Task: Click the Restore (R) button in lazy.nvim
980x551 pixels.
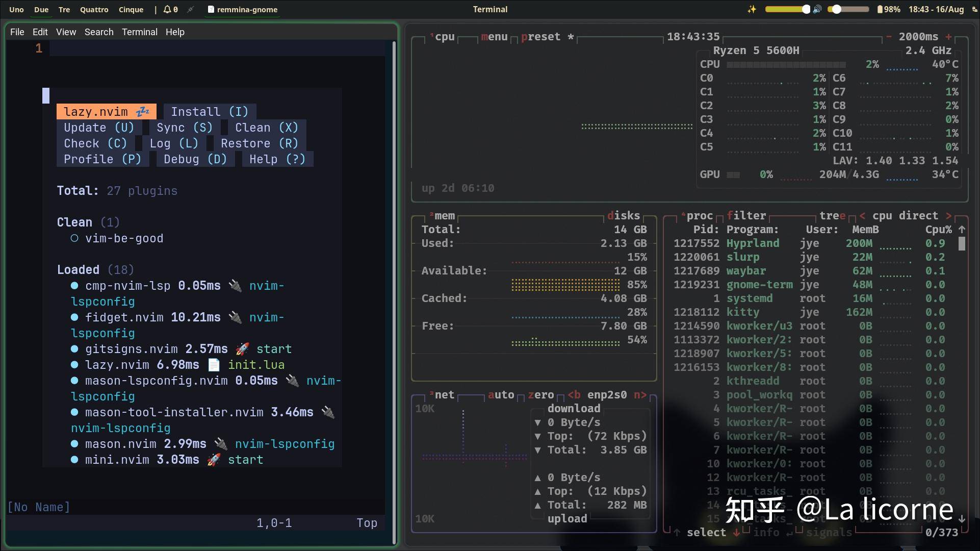Action: pyautogui.click(x=259, y=143)
